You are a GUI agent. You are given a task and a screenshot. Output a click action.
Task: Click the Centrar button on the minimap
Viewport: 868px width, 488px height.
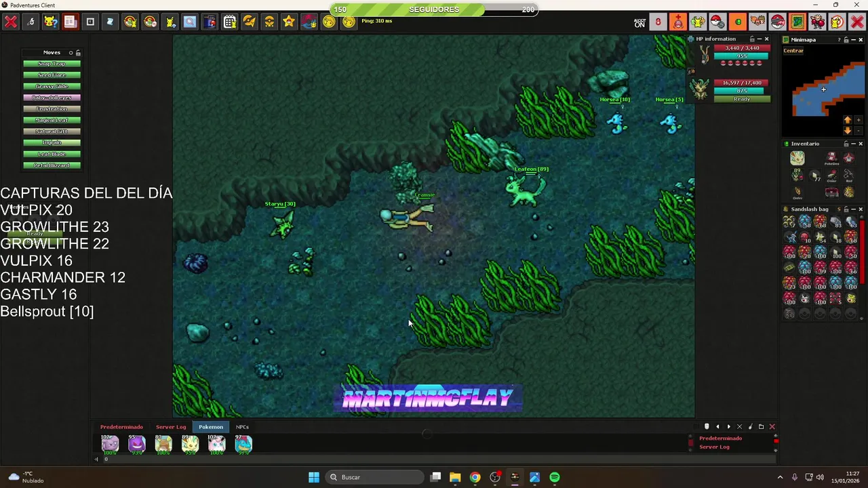793,50
